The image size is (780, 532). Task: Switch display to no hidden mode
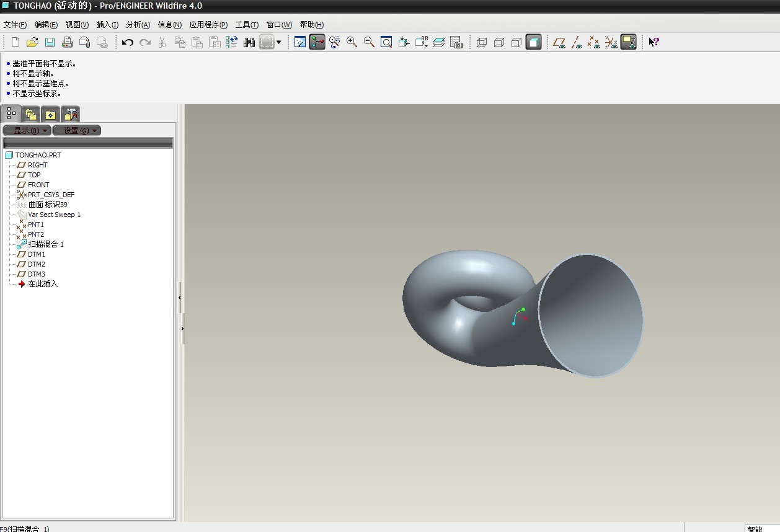point(516,42)
